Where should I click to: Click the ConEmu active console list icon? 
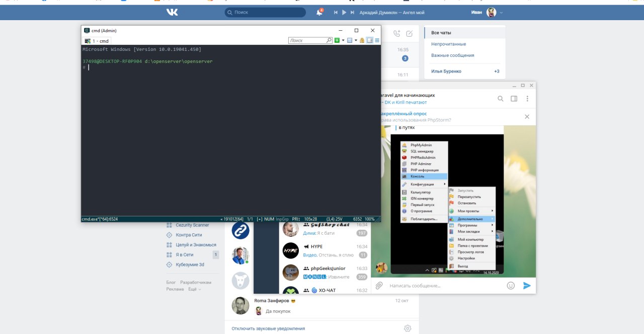point(350,40)
